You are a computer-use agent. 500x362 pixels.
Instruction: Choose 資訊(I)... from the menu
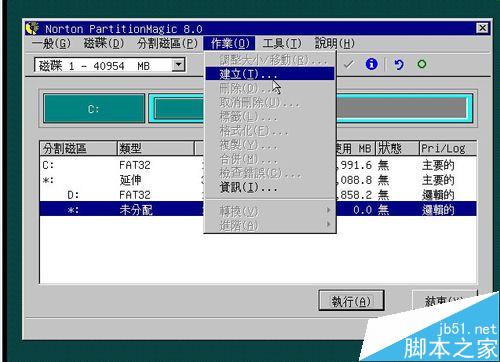point(270,187)
